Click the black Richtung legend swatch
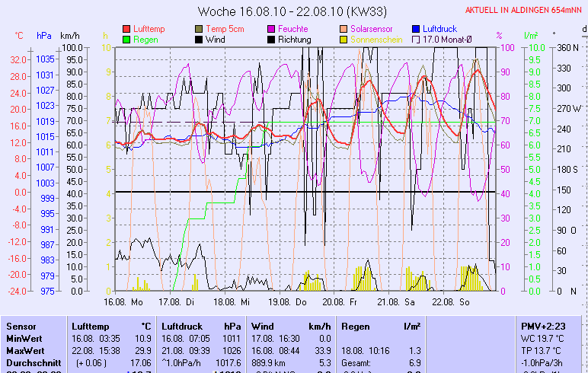This screenshot has height=373, width=588. [272, 39]
